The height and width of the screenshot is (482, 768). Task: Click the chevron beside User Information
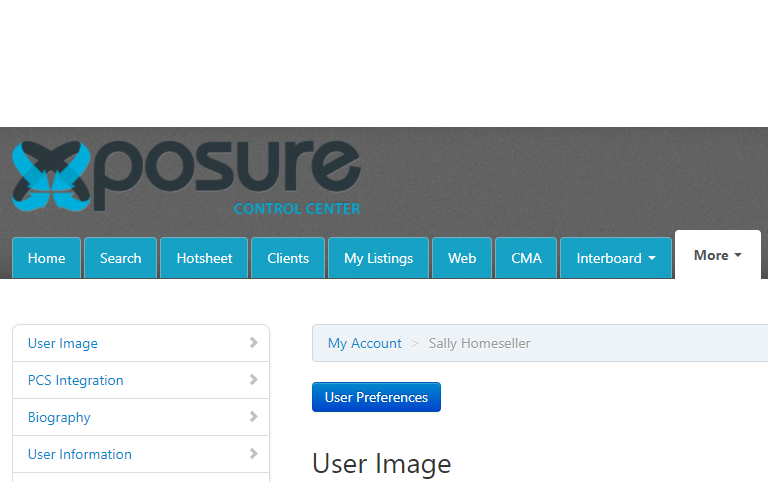(253, 454)
